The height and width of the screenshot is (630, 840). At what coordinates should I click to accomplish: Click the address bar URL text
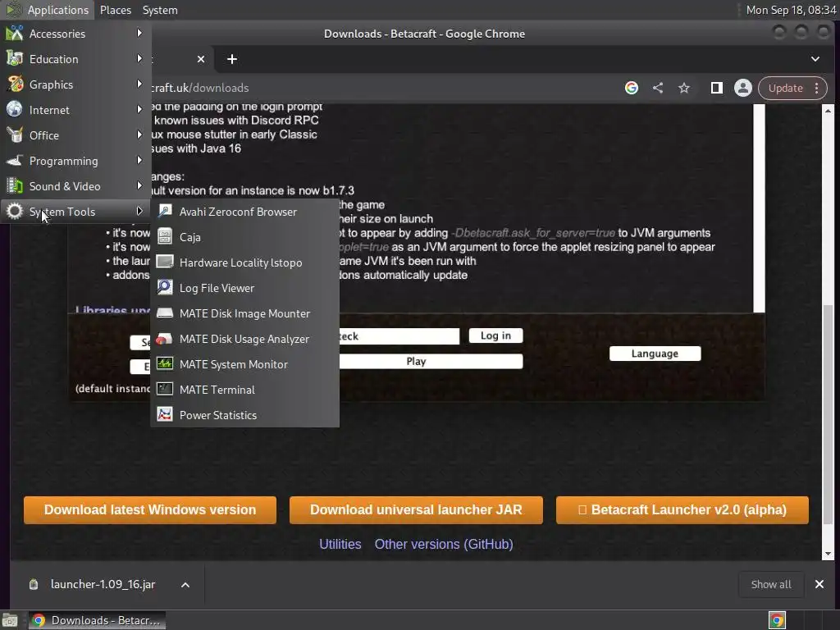click(x=200, y=88)
